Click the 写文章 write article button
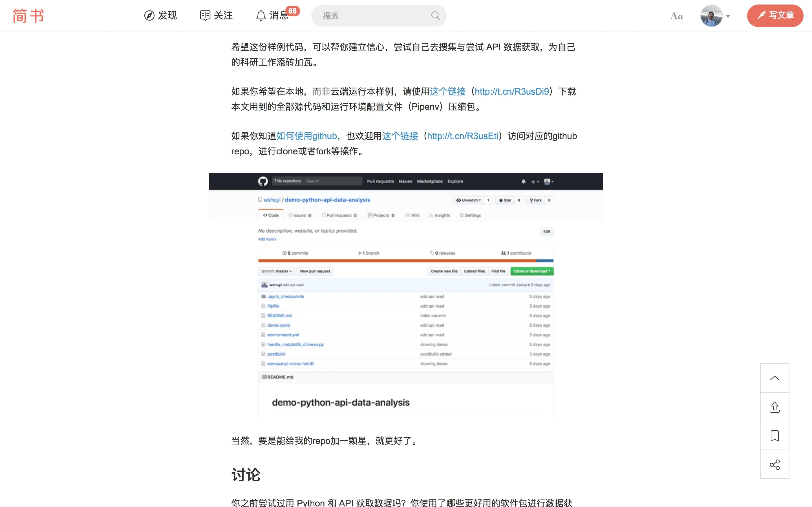 775,15
